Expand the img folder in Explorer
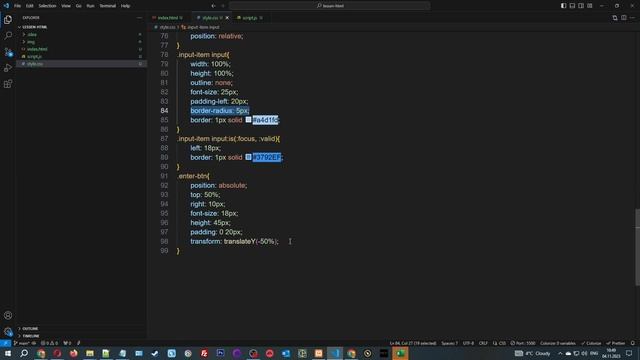Screen dimensions: 640x360 pyautogui.click(x=31, y=42)
